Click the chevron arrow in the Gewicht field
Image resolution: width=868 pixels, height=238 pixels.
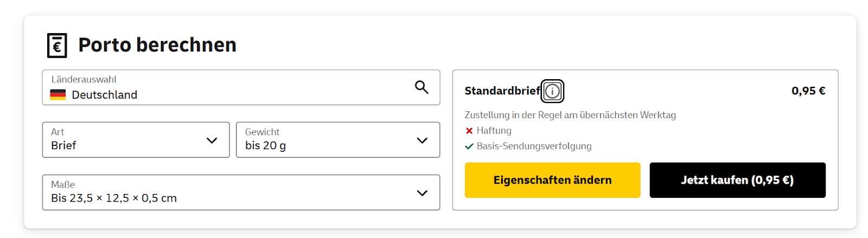(x=422, y=140)
